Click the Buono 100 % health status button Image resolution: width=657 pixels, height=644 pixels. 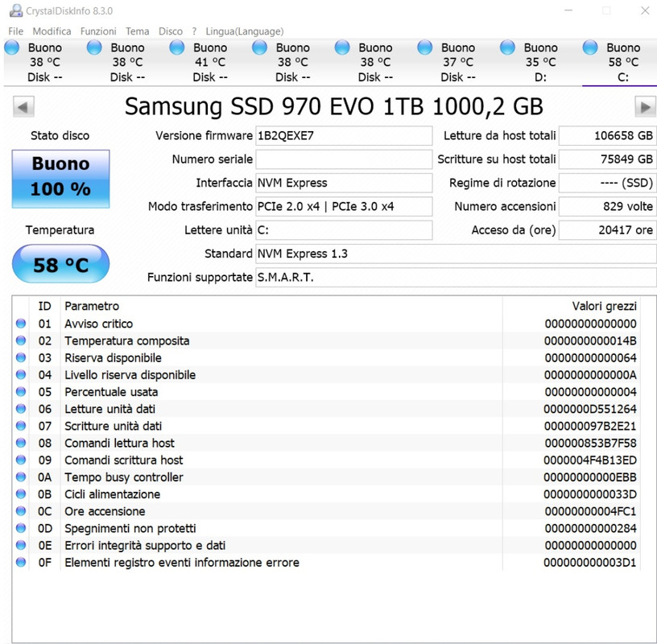(x=60, y=179)
